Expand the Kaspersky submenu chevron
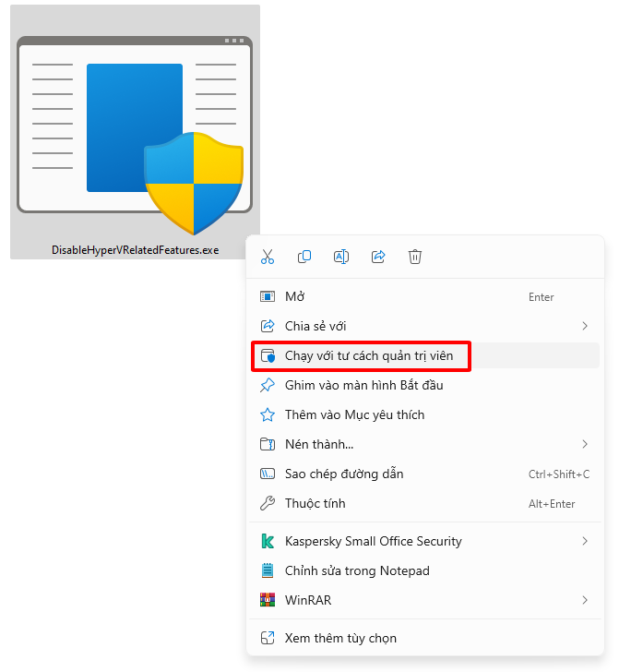The height and width of the screenshot is (672, 631). 585,541
